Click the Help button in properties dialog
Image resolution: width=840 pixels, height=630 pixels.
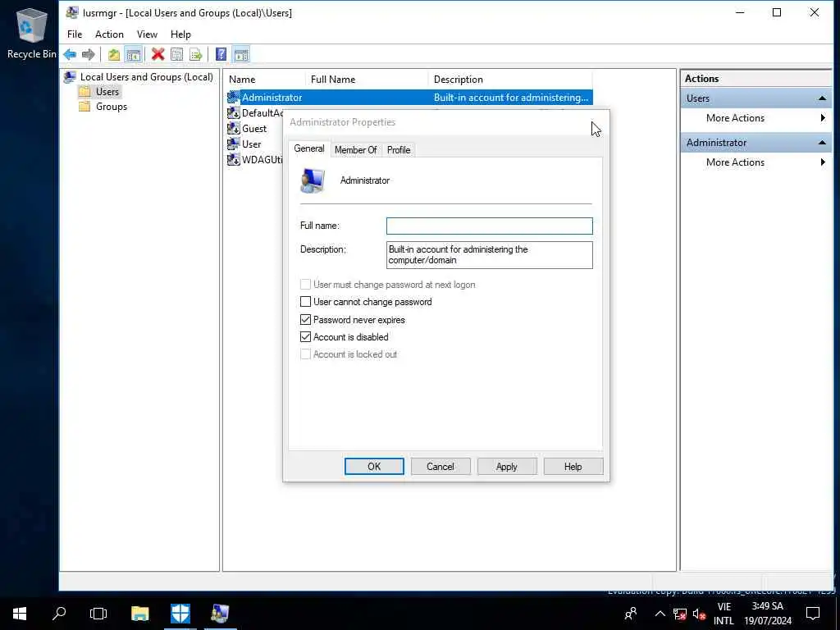(x=573, y=467)
